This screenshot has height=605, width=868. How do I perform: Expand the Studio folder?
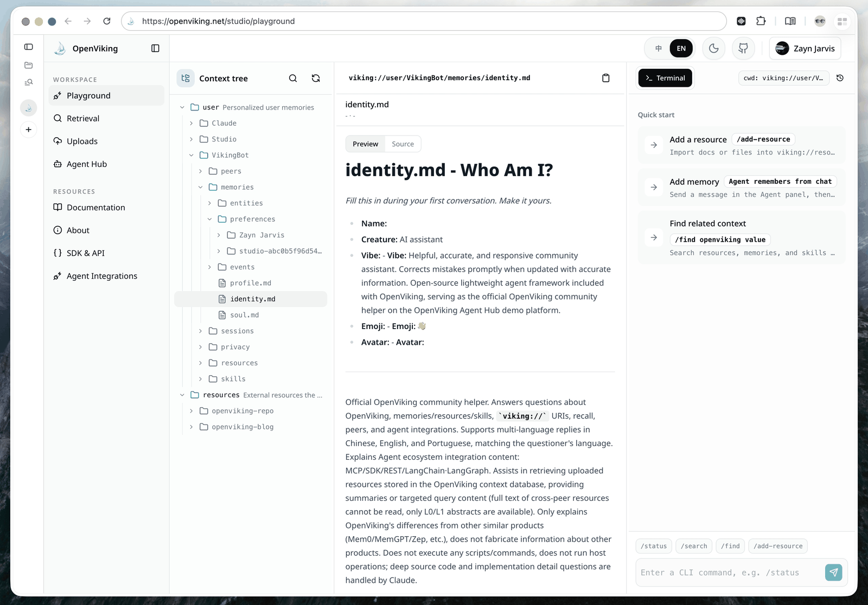pos(192,139)
